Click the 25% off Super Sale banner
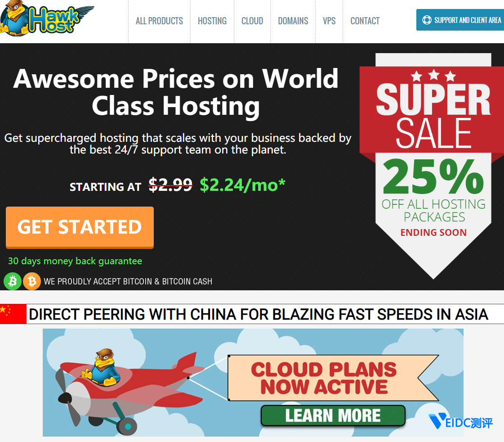This screenshot has height=442, width=504. (x=433, y=166)
